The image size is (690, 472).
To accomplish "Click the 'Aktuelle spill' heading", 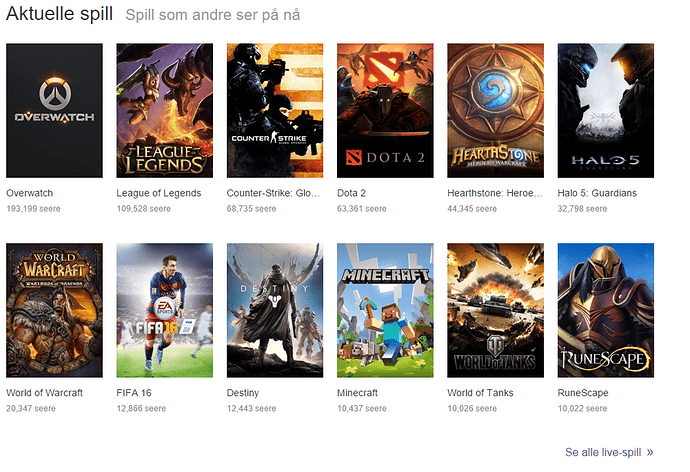I will coord(59,14).
